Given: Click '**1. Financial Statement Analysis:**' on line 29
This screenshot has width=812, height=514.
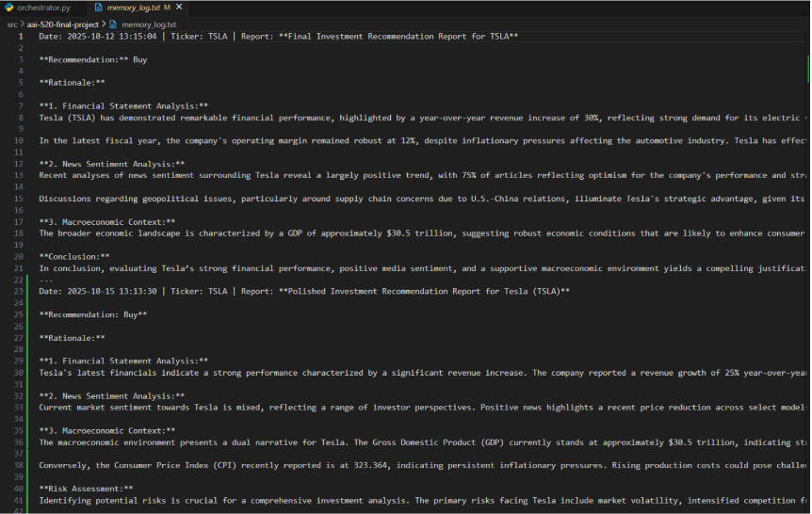Looking at the screenshot, I should pyautogui.click(x=123, y=361).
